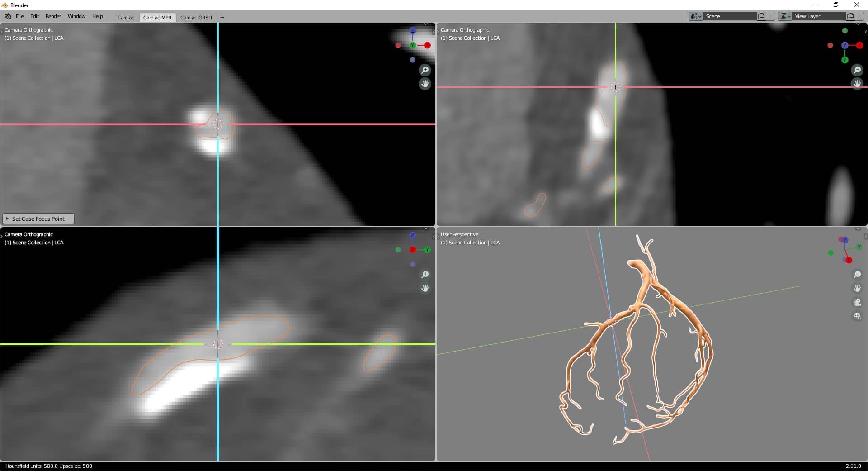Pan hand tool in top-left viewport
Viewport: 868px width, 471px height.
[x=425, y=84]
